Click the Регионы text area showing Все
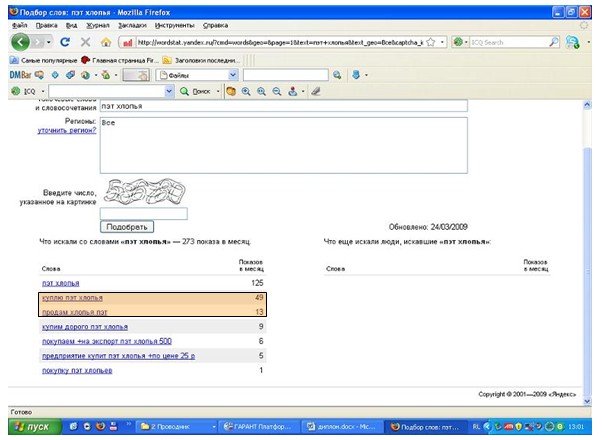This screenshot has width=602, height=440. point(284,145)
